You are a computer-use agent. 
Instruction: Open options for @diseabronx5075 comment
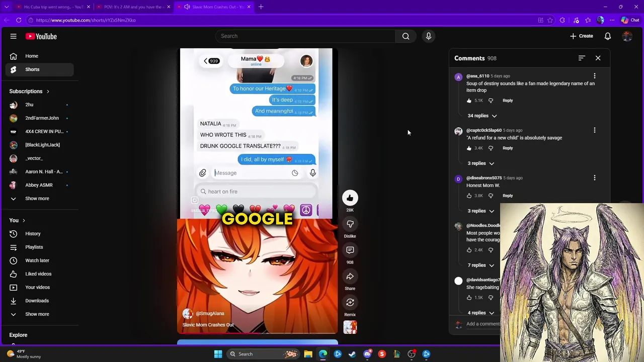pos(595,178)
